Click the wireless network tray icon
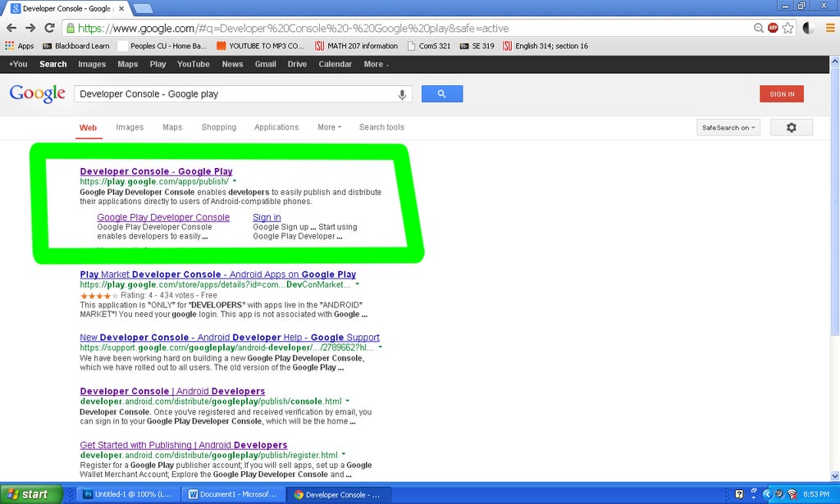 pyautogui.click(x=792, y=494)
